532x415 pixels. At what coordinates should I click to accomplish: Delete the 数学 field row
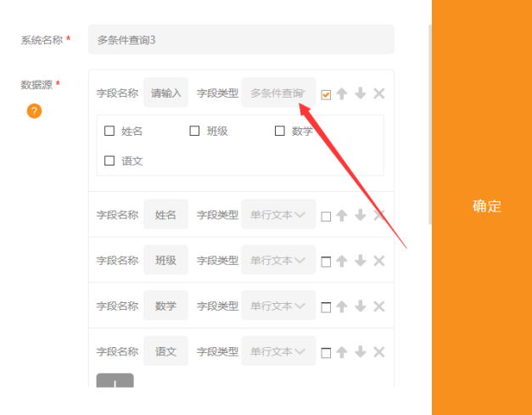379,306
